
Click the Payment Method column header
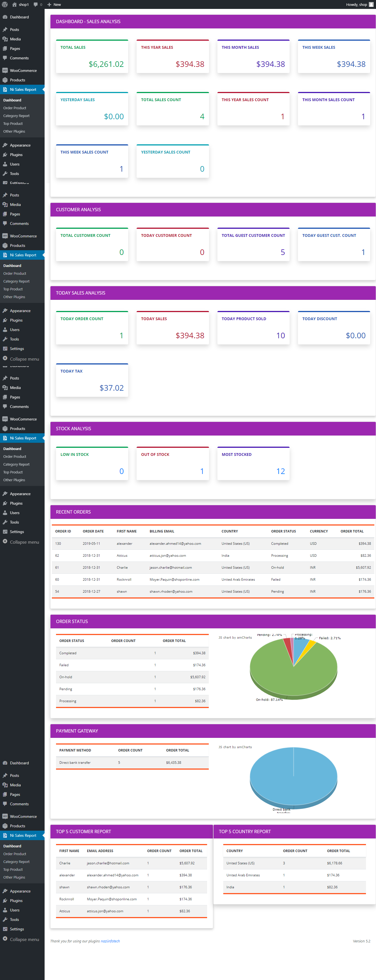(x=75, y=750)
